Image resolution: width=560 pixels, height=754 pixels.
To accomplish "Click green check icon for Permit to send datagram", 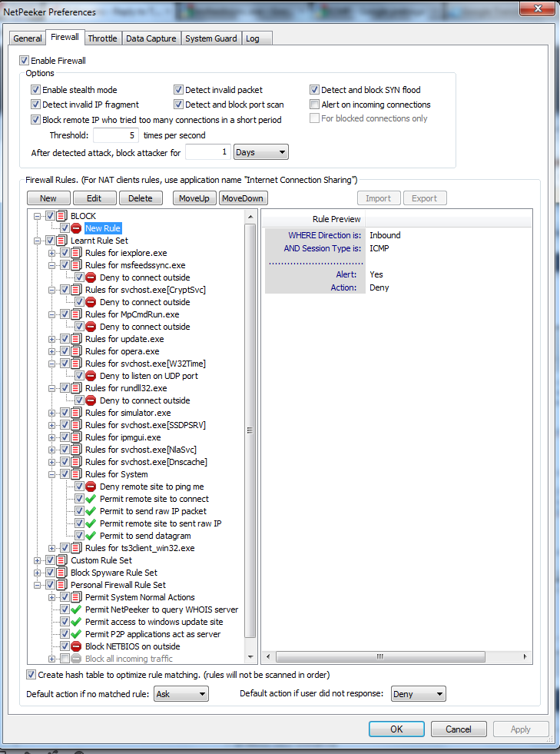I will point(91,536).
